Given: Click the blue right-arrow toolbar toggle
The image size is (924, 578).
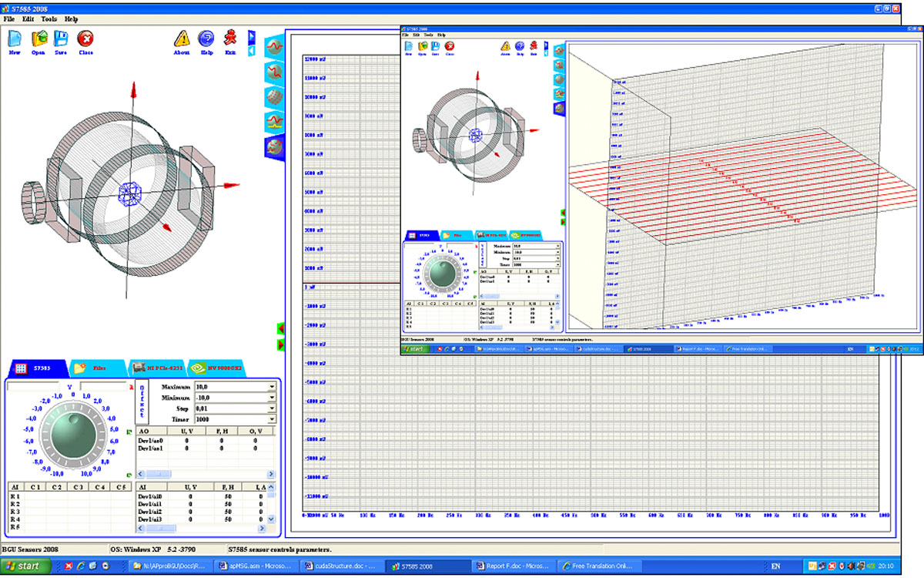Looking at the screenshot, I should tap(251, 36).
